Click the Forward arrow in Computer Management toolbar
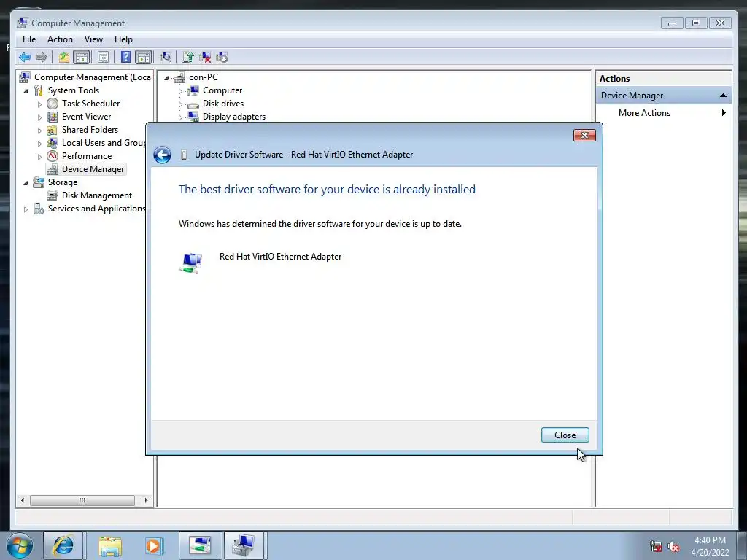Image resolution: width=747 pixels, height=560 pixels. coord(42,58)
